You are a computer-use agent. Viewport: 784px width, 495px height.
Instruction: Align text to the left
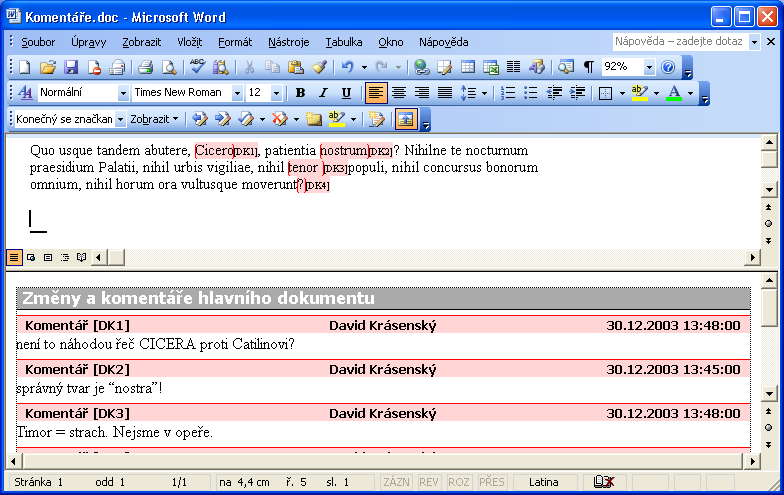point(376,92)
